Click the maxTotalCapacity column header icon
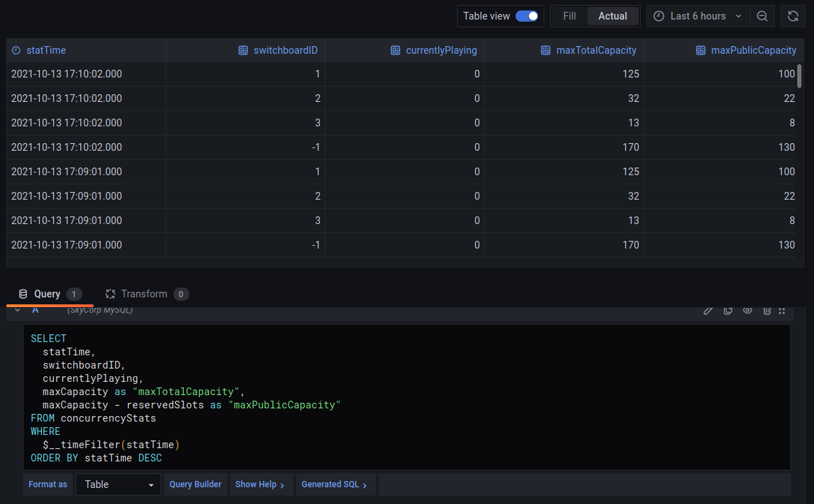Screen dimensions: 814x504 point(546,50)
